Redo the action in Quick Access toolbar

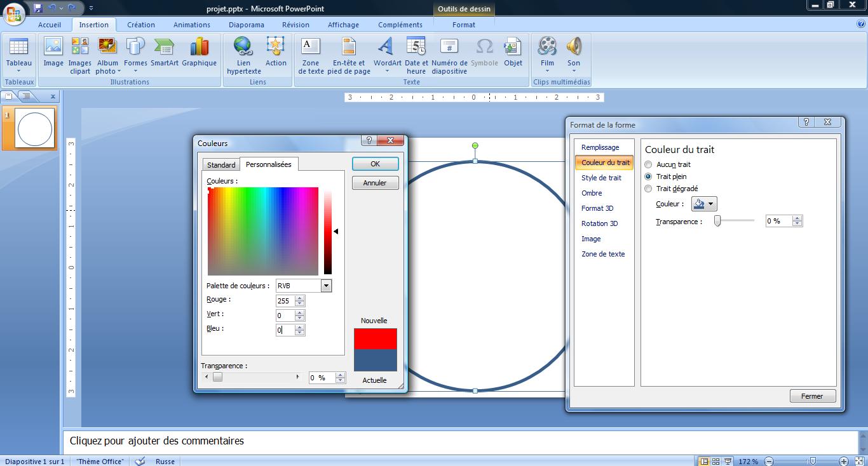[71, 8]
